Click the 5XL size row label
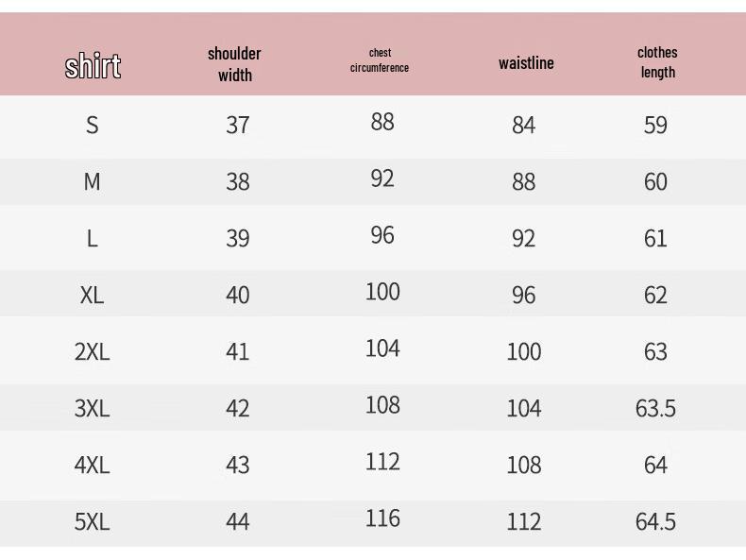Viewport: 746px width, 560px height. pyautogui.click(x=92, y=521)
